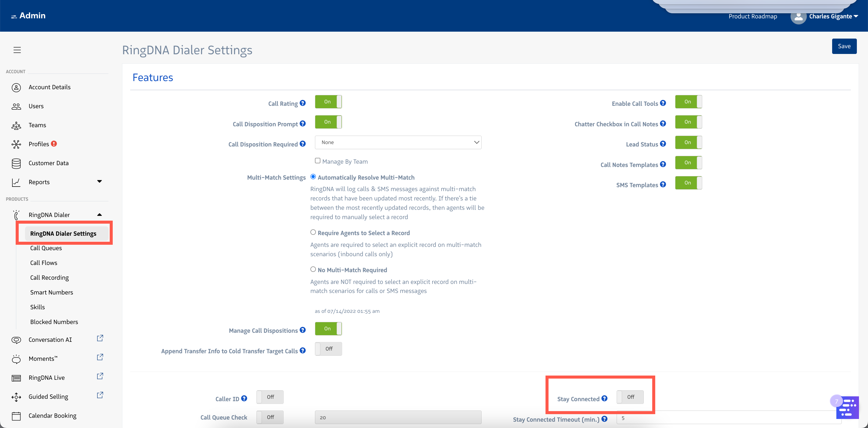Click the Save button
The image size is (868, 428).
pos(844,46)
